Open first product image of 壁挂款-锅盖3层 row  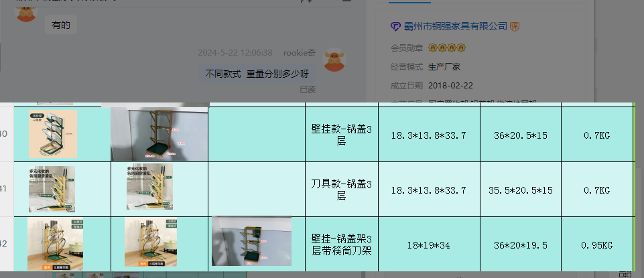coord(52,134)
